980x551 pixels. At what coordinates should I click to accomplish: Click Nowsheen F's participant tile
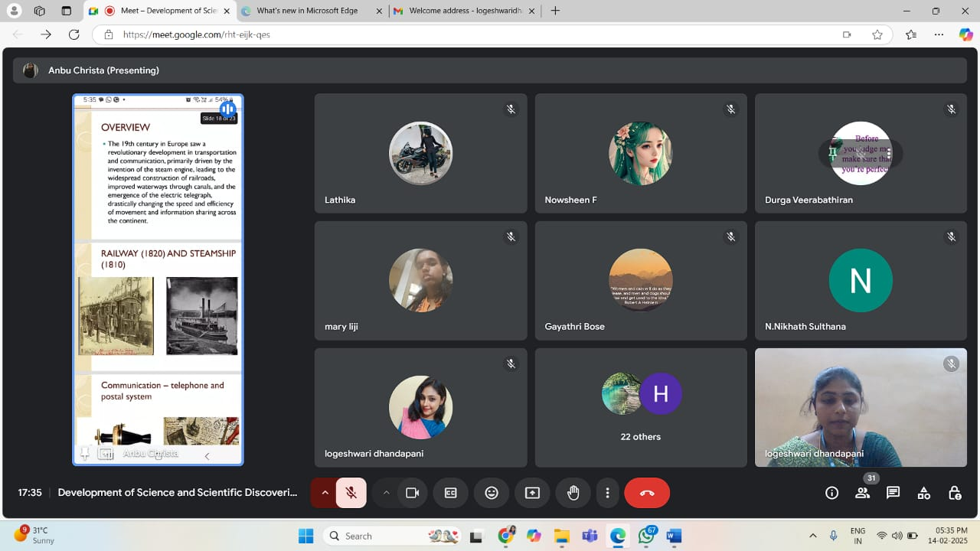(x=641, y=153)
